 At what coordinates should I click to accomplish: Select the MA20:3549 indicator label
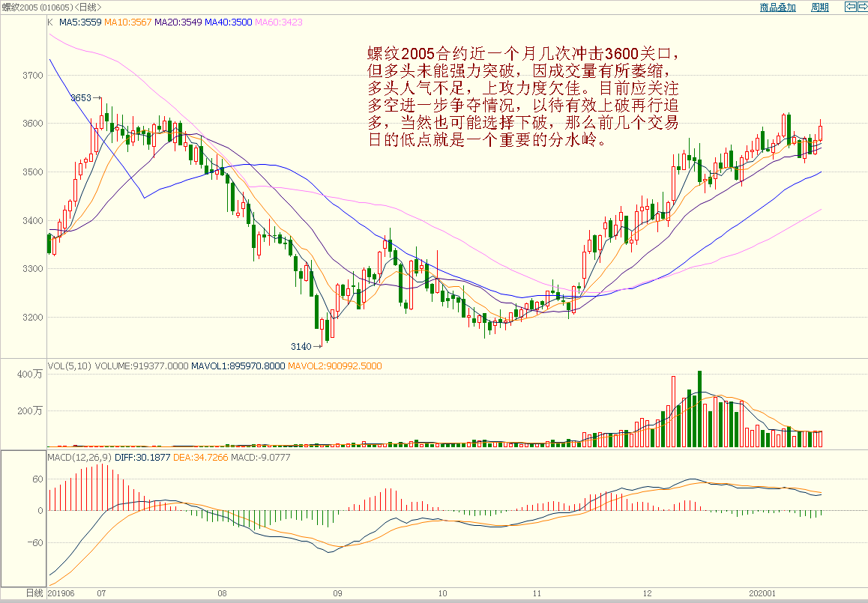(178, 22)
